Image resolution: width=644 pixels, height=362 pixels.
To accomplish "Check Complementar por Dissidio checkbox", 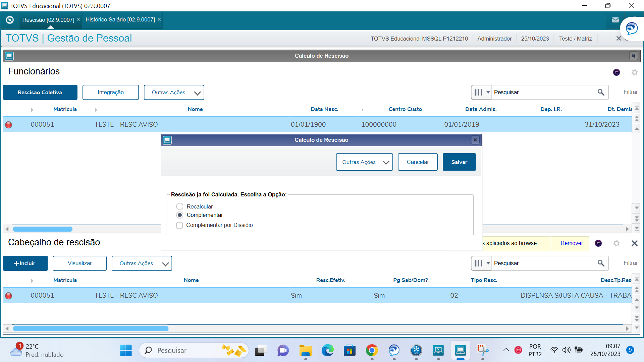I will [179, 225].
